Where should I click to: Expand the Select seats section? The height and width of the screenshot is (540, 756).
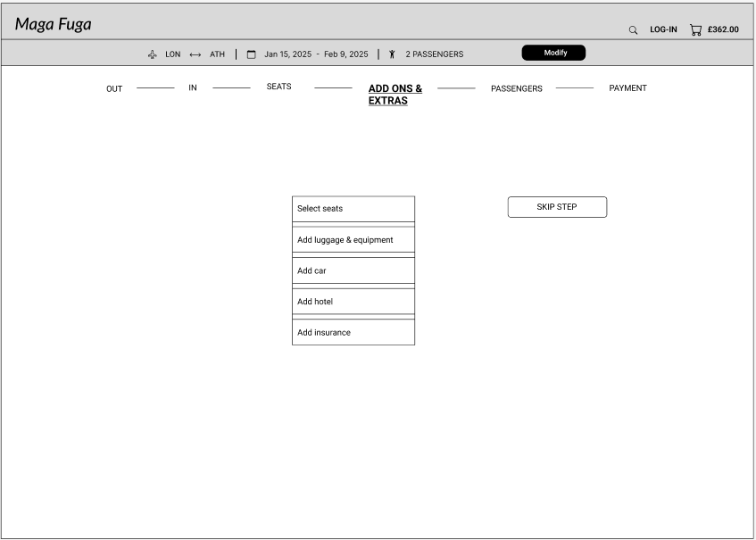pyautogui.click(x=353, y=209)
